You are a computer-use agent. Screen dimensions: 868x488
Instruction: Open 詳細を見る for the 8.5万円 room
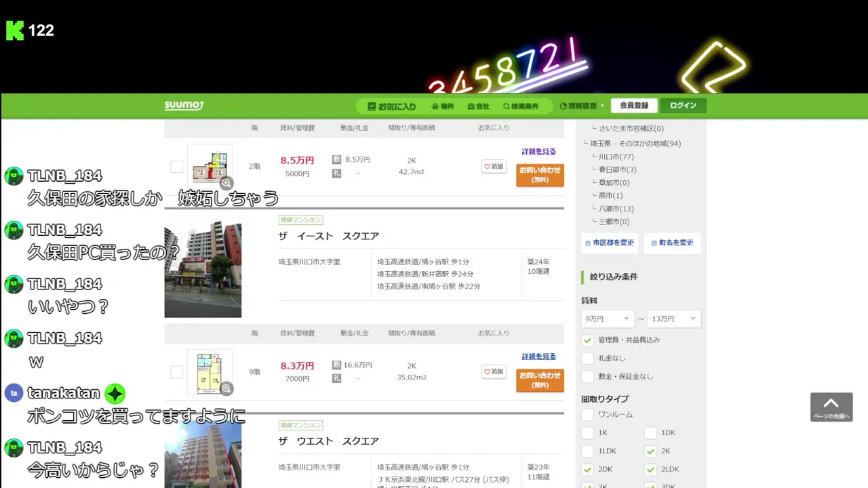(x=539, y=151)
